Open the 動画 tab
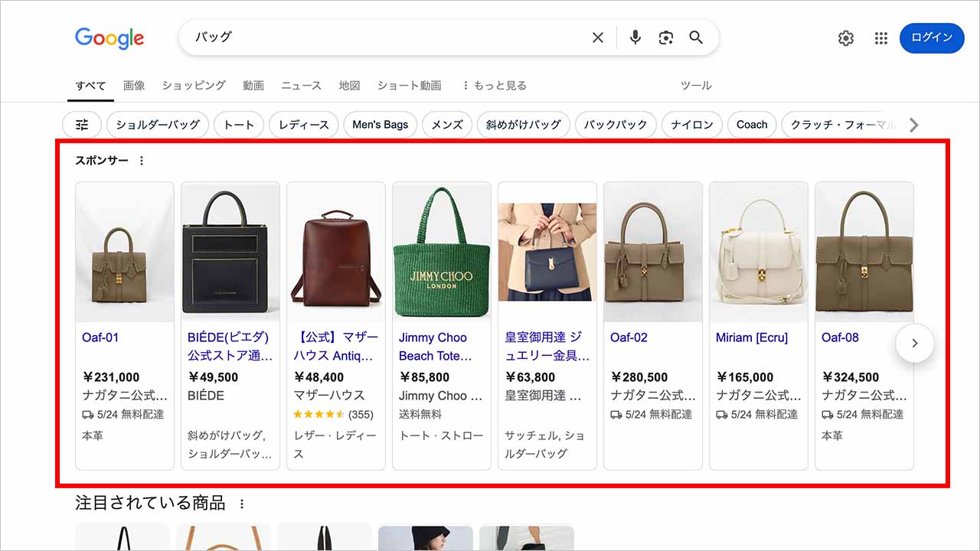Image resolution: width=980 pixels, height=551 pixels. [x=253, y=86]
